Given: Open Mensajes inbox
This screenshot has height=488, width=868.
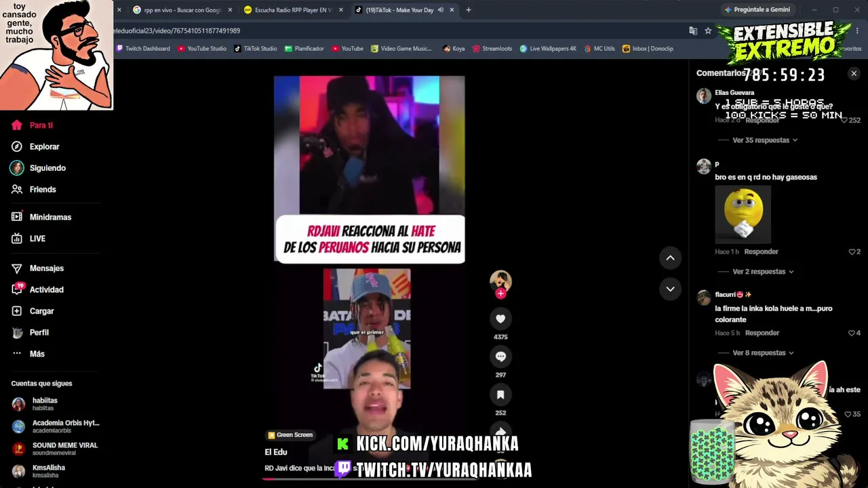Looking at the screenshot, I should pyautogui.click(x=37, y=268).
